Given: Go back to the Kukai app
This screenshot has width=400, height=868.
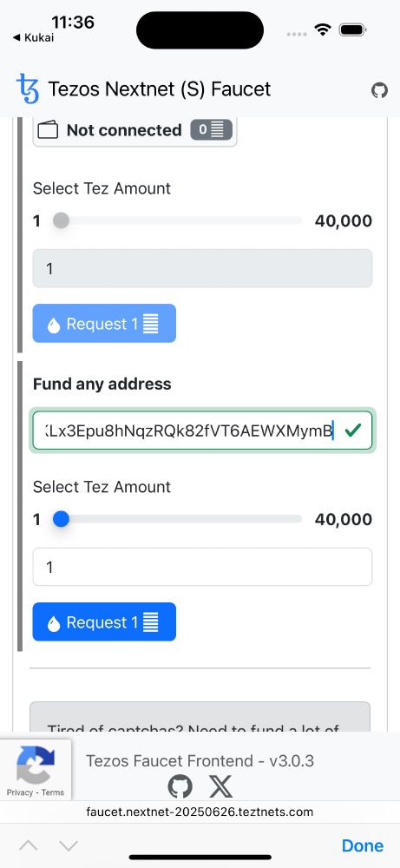Looking at the screenshot, I should (33, 37).
